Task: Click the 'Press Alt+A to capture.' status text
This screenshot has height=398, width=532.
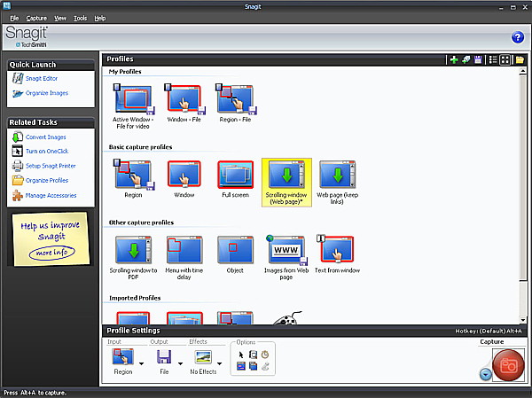Action: click(35, 393)
